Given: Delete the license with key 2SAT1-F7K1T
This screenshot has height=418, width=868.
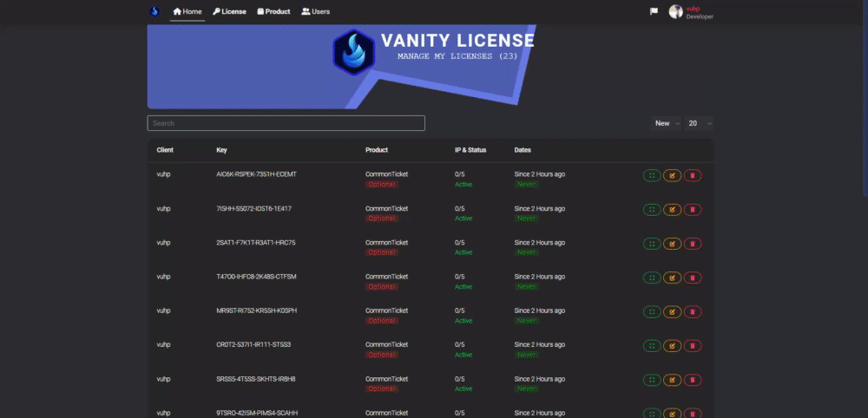Looking at the screenshot, I should click(693, 244).
